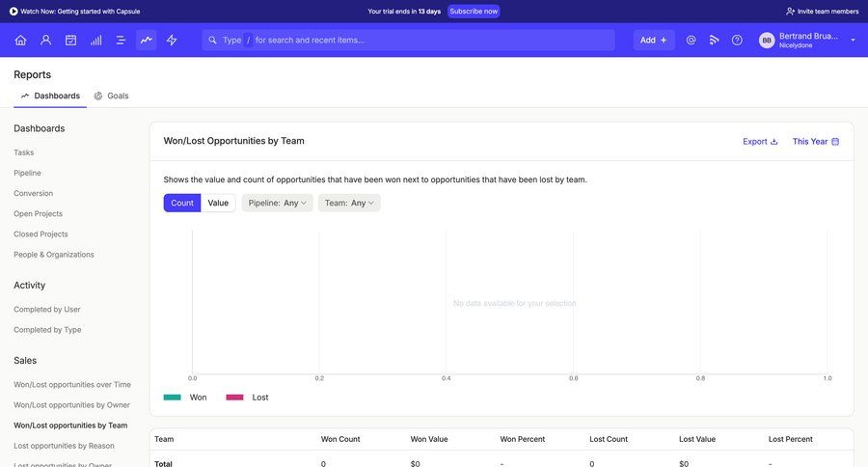Image resolution: width=868 pixels, height=467 pixels.
Task: Open the Sales pipeline bar-chart icon
Action: pyautogui.click(x=95, y=41)
